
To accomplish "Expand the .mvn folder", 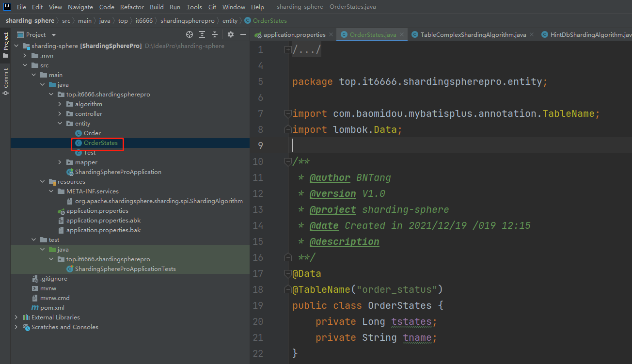I will tap(25, 56).
